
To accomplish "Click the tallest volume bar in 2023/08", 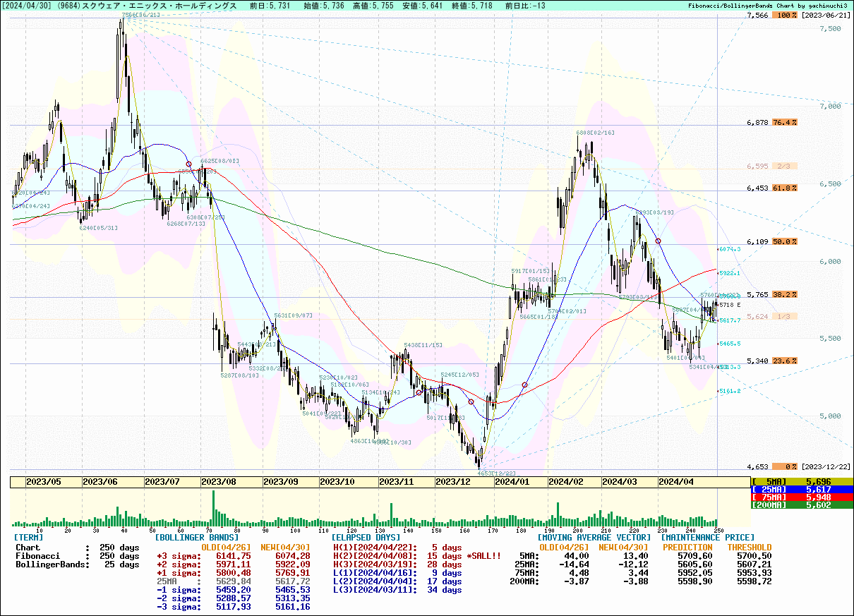I will [214, 508].
